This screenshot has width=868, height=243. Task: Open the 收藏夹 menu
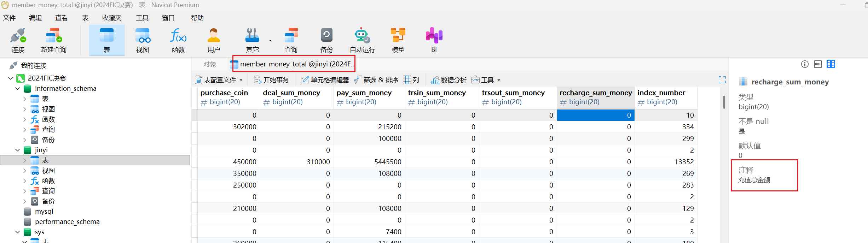tap(111, 18)
